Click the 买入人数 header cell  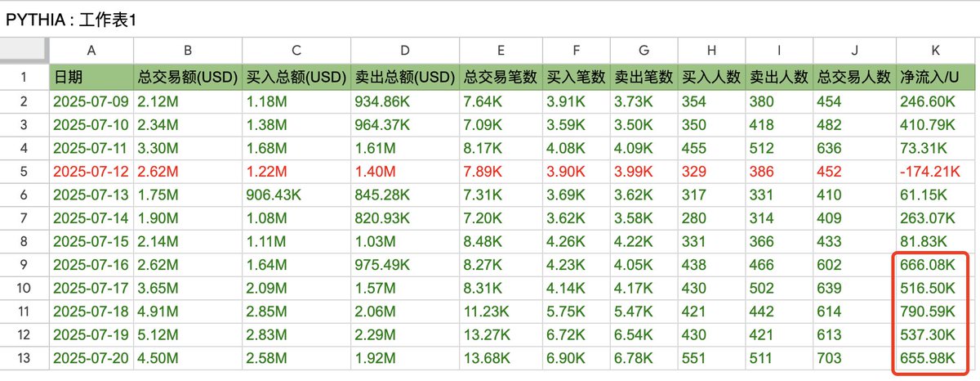(x=711, y=78)
